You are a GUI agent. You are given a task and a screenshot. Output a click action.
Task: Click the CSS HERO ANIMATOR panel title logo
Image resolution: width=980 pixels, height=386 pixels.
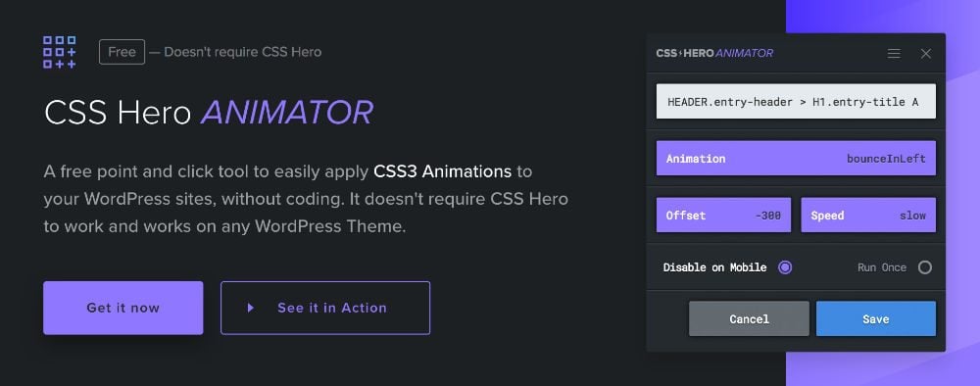click(x=714, y=53)
